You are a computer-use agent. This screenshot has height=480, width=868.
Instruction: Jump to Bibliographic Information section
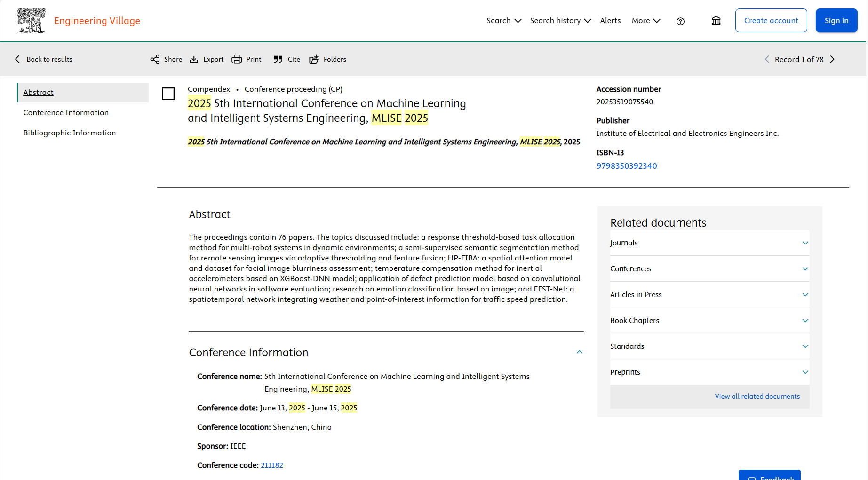[x=70, y=133]
